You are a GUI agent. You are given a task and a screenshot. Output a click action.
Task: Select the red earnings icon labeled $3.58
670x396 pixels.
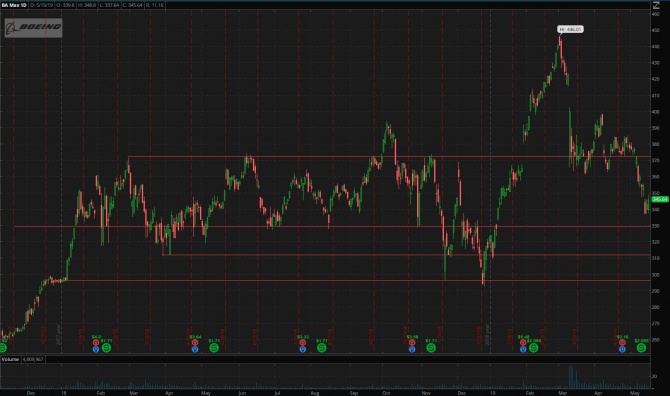(412, 343)
